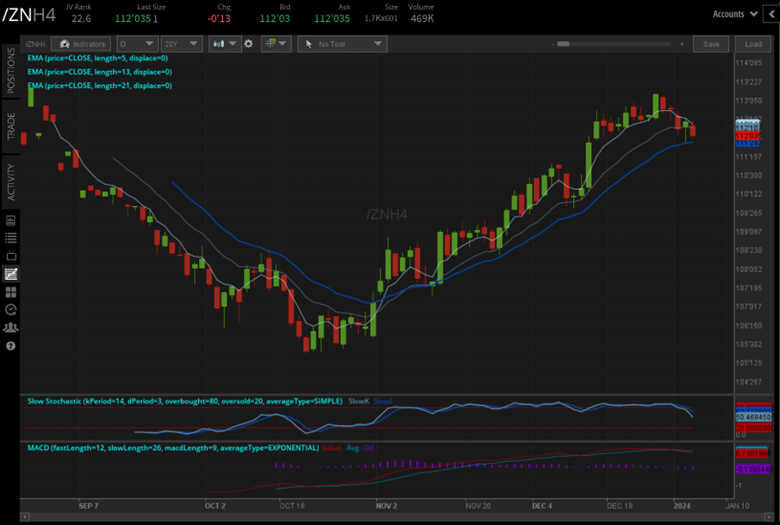Collapse the side panel arrow at top right
Viewport: 780px width, 525px height.
point(773,14)
